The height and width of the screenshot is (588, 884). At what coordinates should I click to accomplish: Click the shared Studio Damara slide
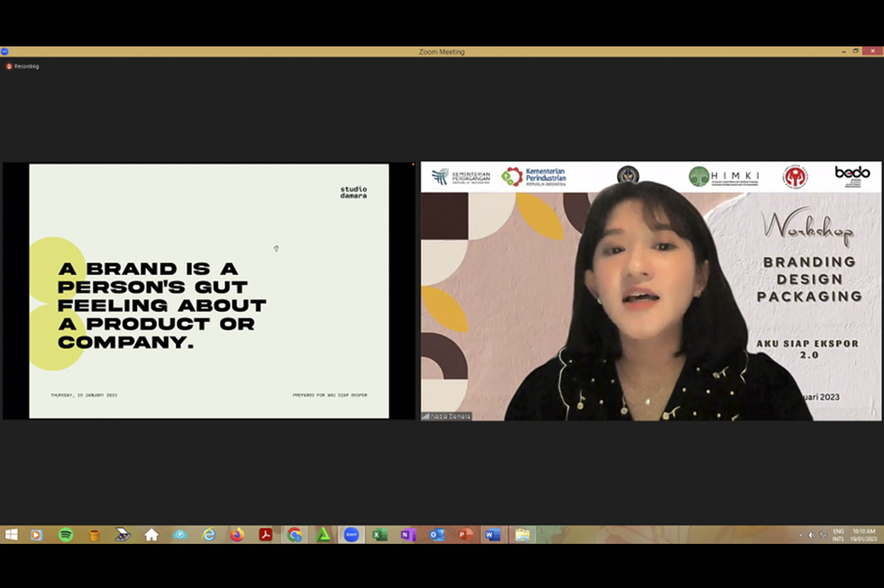click(x=209, y=291)
